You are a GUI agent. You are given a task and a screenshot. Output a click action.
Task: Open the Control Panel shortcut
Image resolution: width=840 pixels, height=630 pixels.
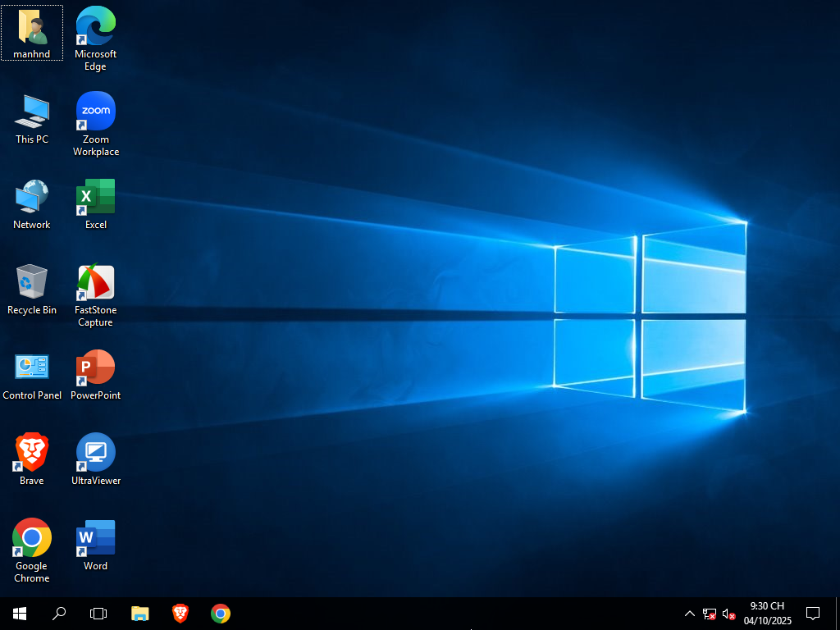click(31, 367)
